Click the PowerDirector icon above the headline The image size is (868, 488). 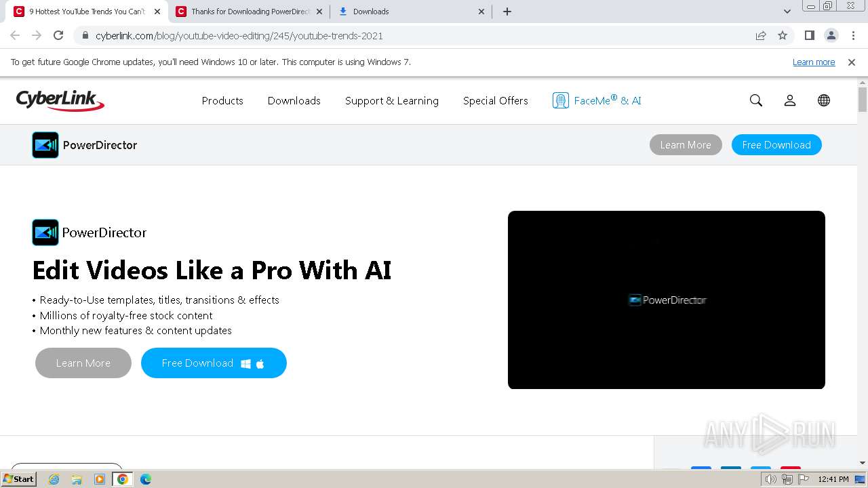point(45,232)
